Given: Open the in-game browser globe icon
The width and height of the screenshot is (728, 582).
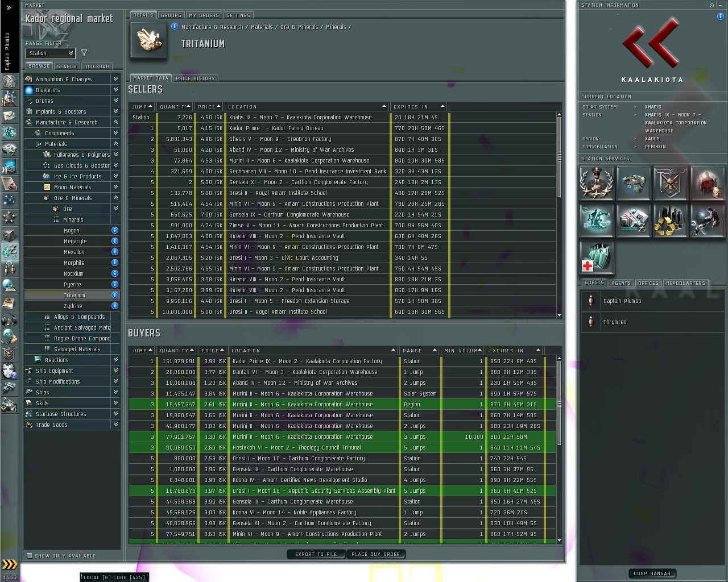Looking at the screenshot, I should pos(9,285).
